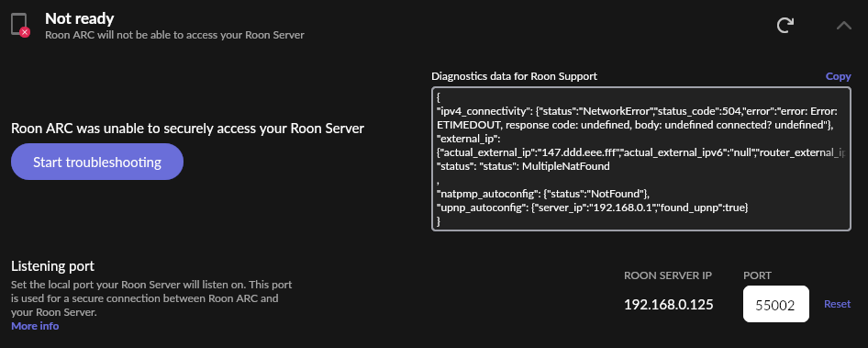
Task: Click inside the diagnostics data text box
Action: click(x=641, y=159)
